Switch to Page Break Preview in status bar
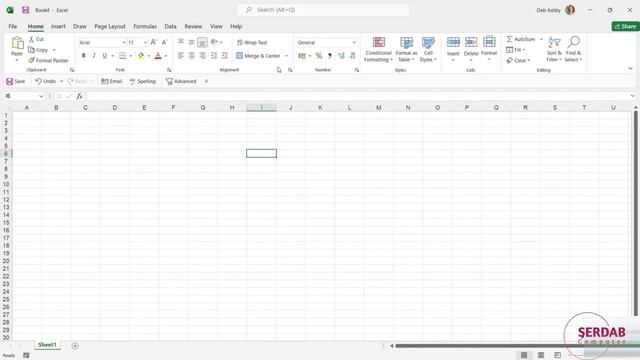640x360 pixels. click(x=558, y=355)
